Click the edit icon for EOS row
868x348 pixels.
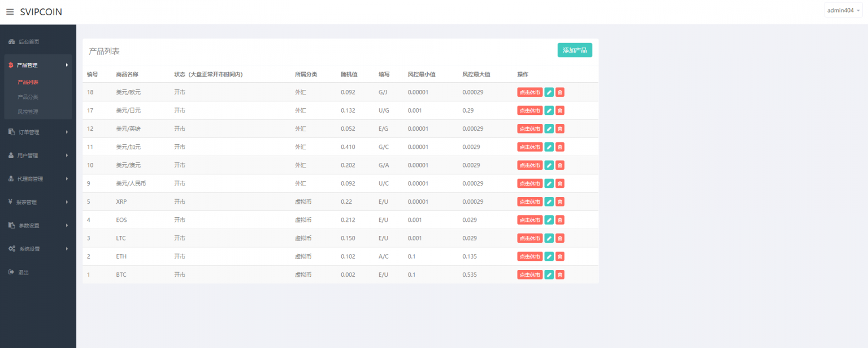pyautogui.click(x=549, y=220)
